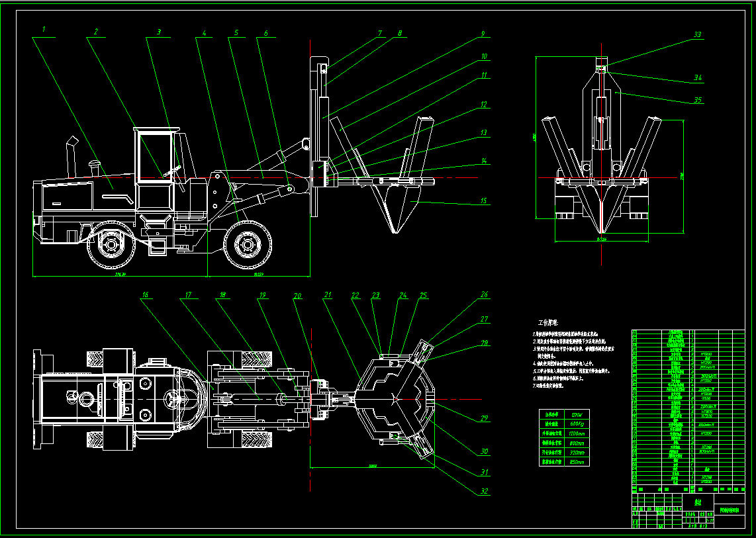Viewport: 756px width, 538px height.
Task: Select part callout number 2
Action: click(96, 32)
